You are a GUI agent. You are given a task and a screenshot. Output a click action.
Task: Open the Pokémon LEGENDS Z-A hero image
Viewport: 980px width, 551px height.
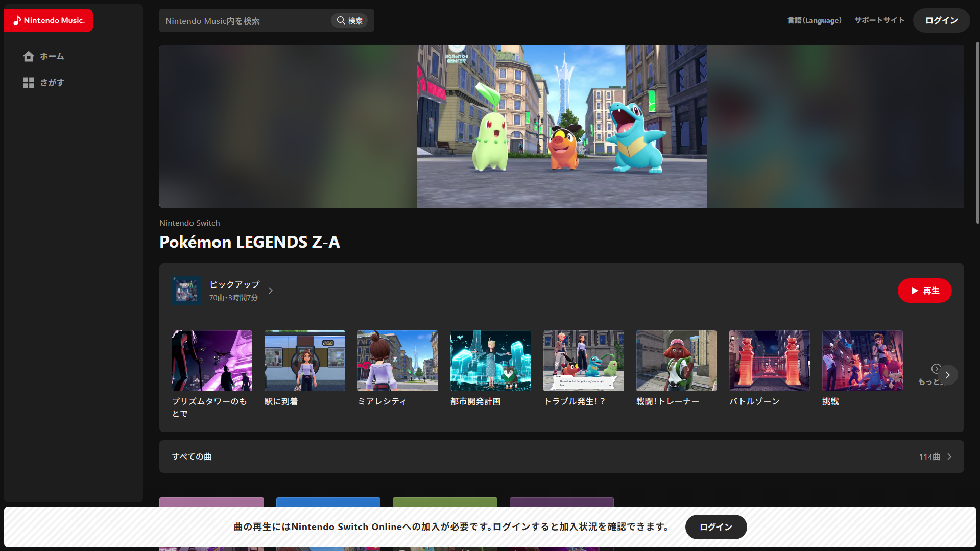562,127
